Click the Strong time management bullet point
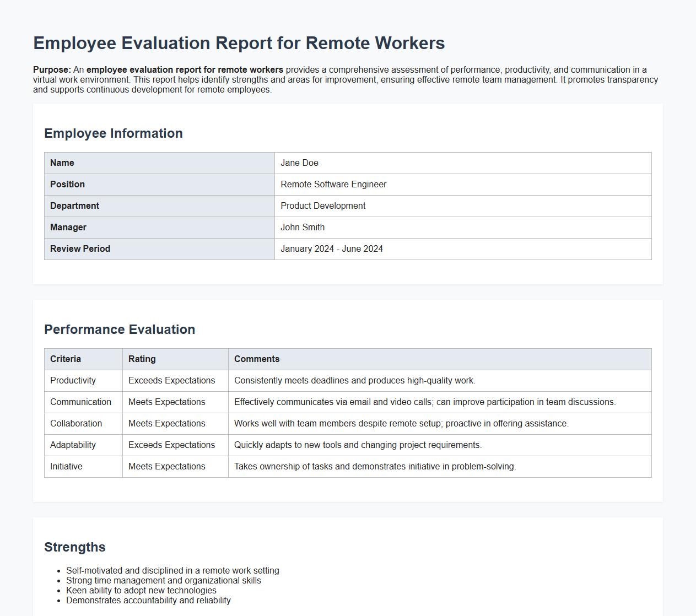Screen dimensions: 696x616 [x=163, y=580]
